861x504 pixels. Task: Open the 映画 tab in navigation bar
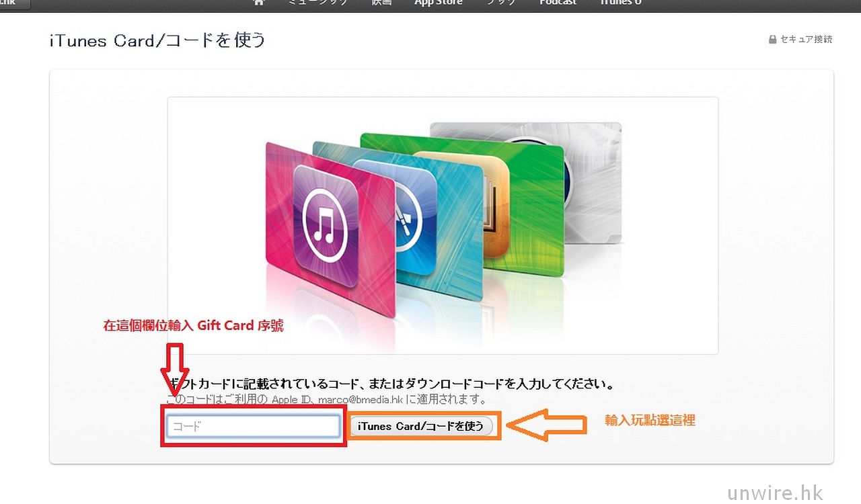point(381,3)
